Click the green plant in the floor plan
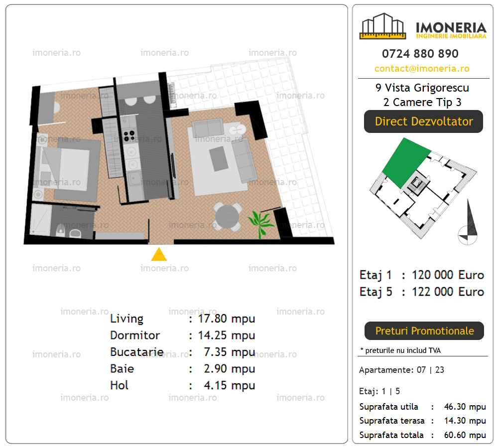The height and width of the screenshot is (448, 498). (x=260, y=224)
